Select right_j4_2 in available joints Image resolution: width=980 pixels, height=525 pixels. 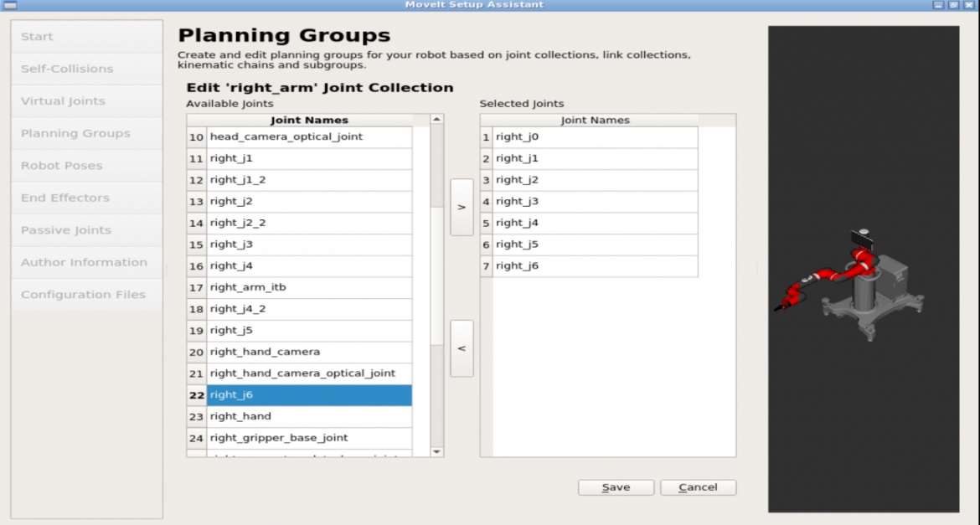pos(309,309)
